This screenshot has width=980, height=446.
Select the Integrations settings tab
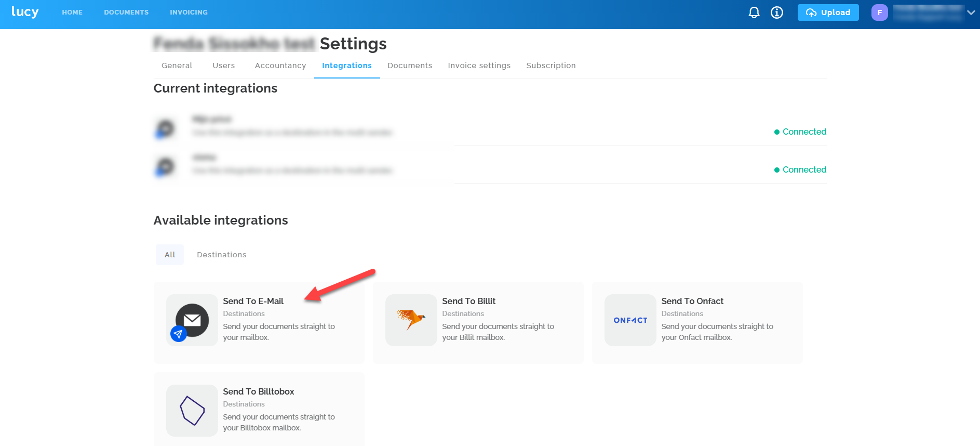347,65
